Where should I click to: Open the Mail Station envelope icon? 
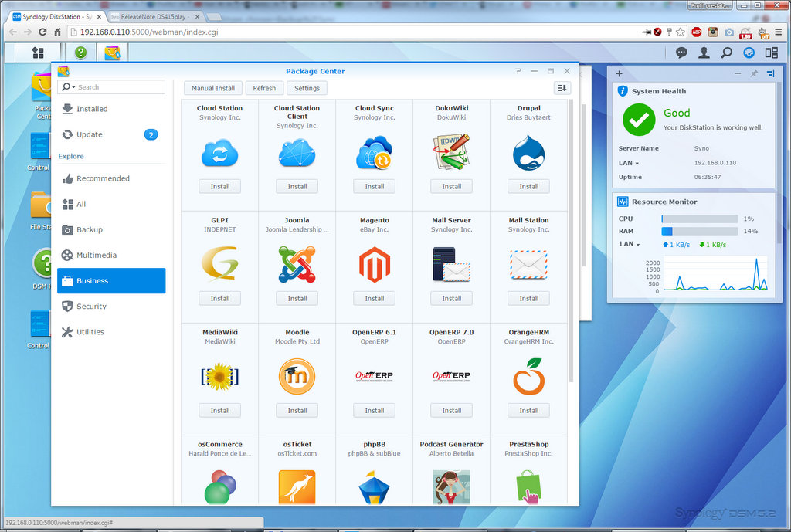click(528, 265)
